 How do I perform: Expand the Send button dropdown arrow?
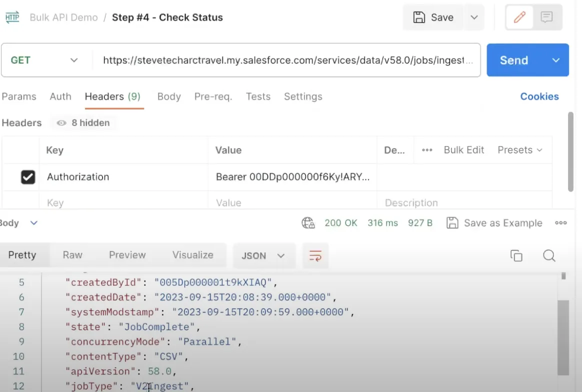coord(555,60)
